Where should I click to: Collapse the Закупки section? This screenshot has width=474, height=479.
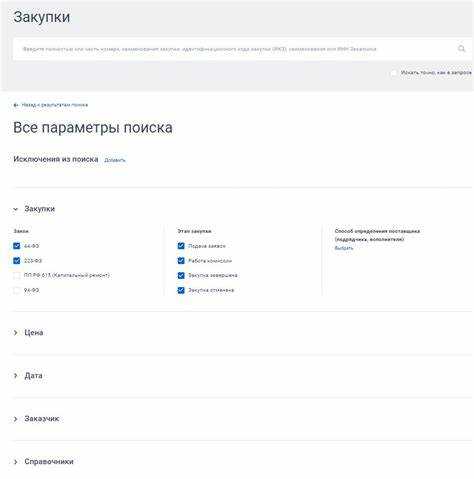pos(15,209)
